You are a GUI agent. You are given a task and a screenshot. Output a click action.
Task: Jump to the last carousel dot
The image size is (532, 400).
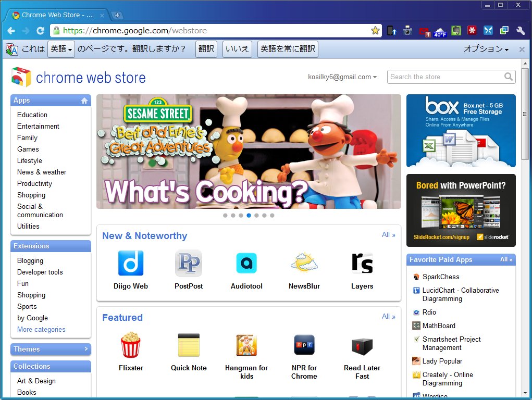[x=272, y=215]
